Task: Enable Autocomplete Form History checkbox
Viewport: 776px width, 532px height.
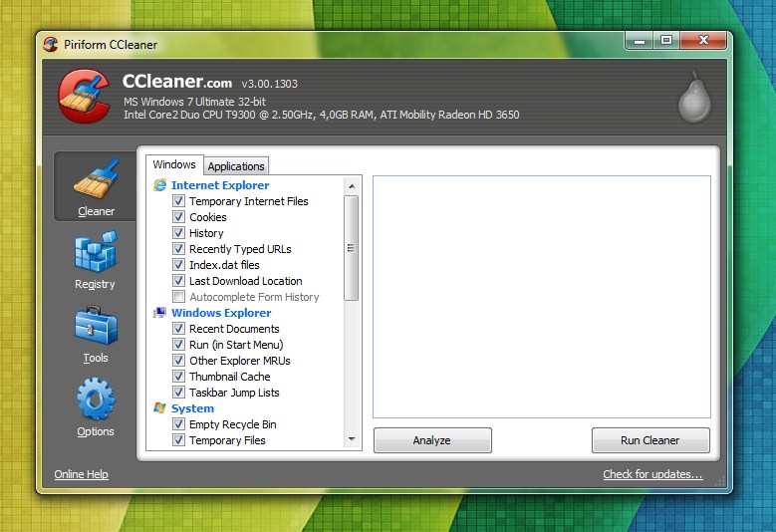Action: click(178, 297)
